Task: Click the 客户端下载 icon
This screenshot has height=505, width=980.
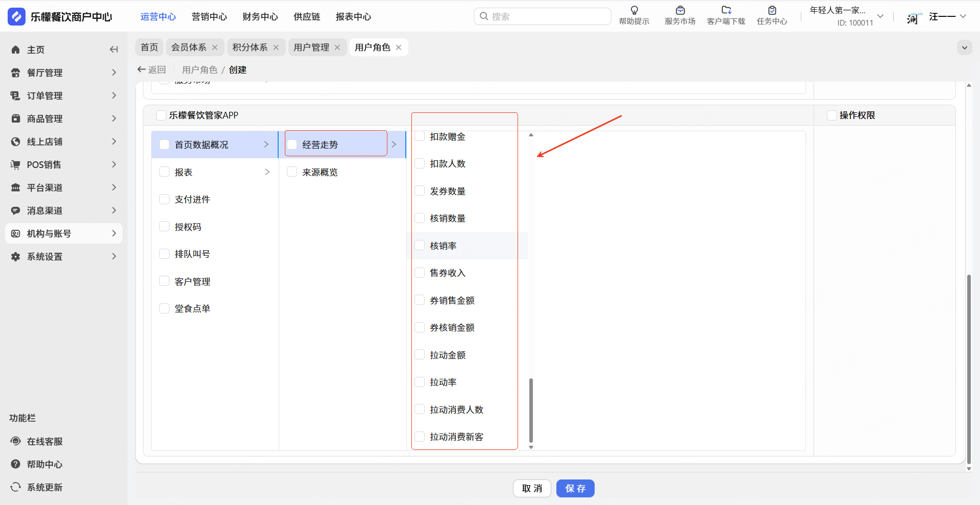Action: pyautogui.click(x=726, y=10)
